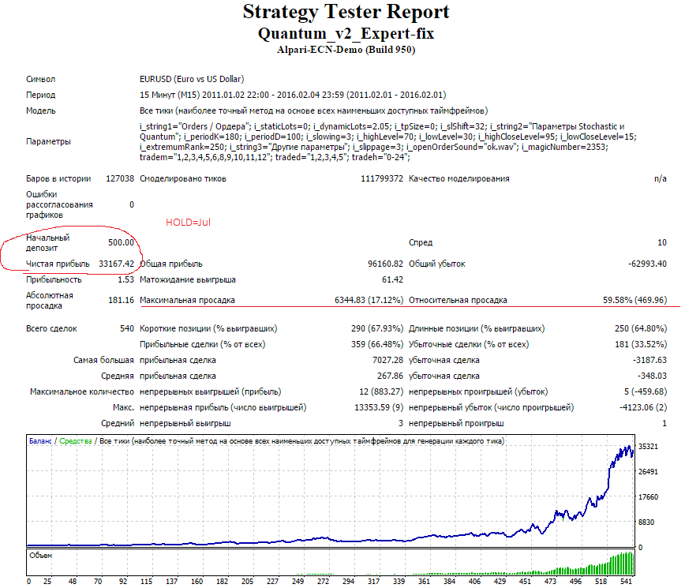Click the net profit value '33167.42'
Viewport: 700px width, 588px height.
pos(116,264)
